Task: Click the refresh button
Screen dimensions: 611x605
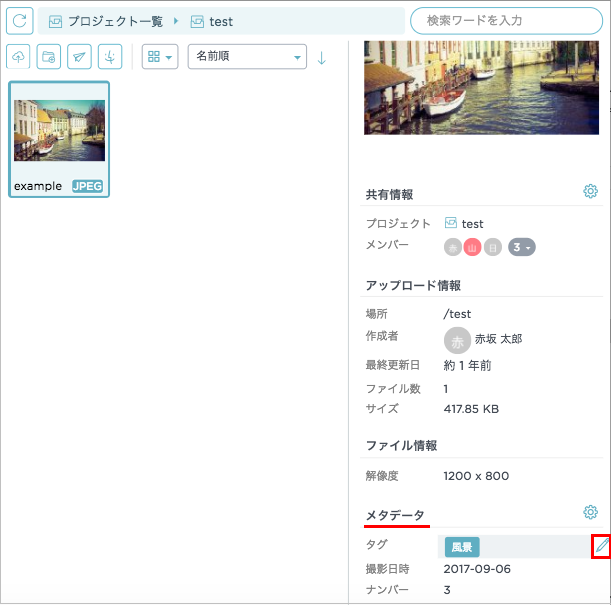Action: (19, 21)
